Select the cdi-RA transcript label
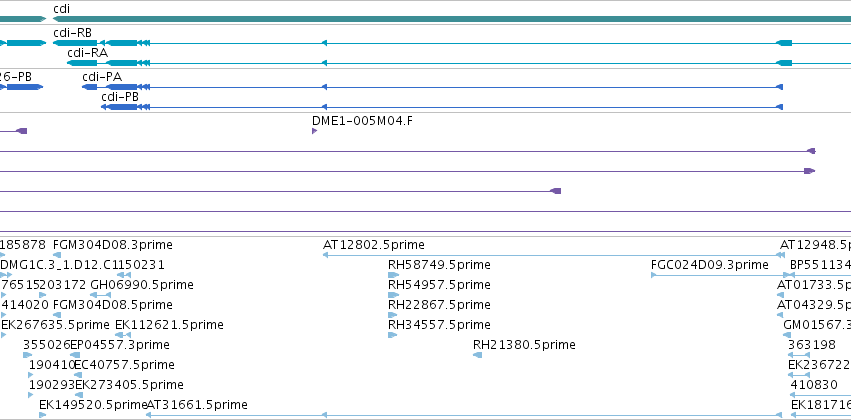 pyautogui.click(x=87, y=53)
